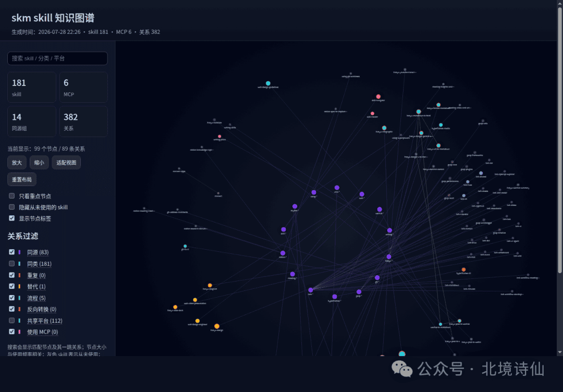The image size is (563, 392).
Task: Click the purple hyperframes group node
Action: tap(335, 297)
